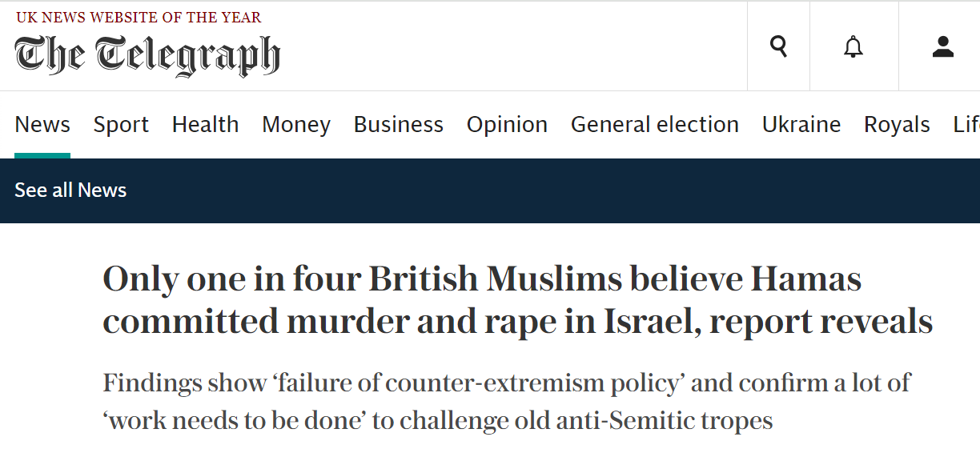Click the See all News link
This screenshot has width=980, height=469.
tap(70, 190)
